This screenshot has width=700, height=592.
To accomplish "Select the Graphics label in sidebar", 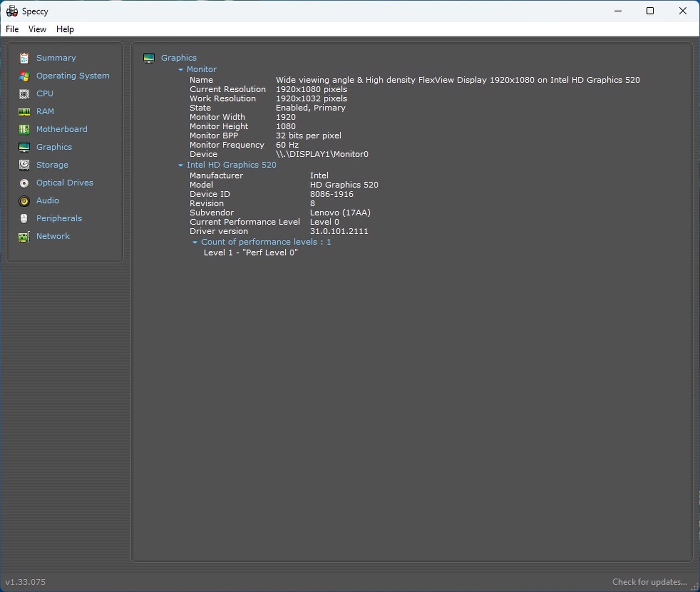I will 54,147.
